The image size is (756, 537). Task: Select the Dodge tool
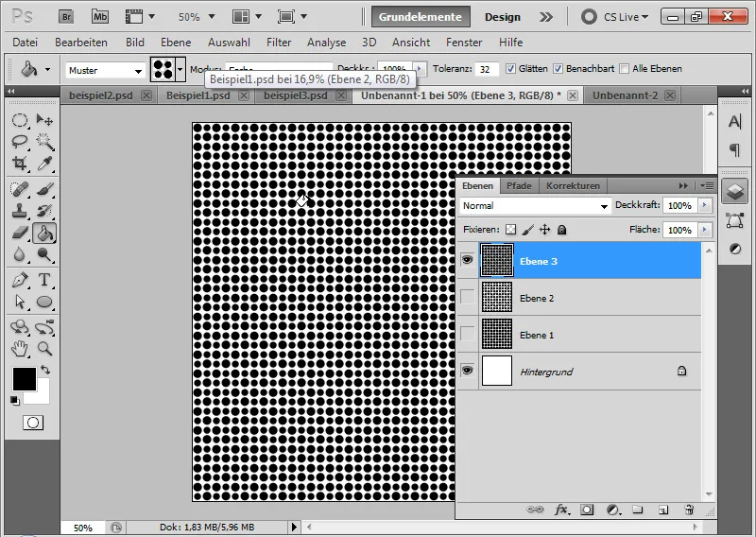pyautogui.click(x=44, y=254)
